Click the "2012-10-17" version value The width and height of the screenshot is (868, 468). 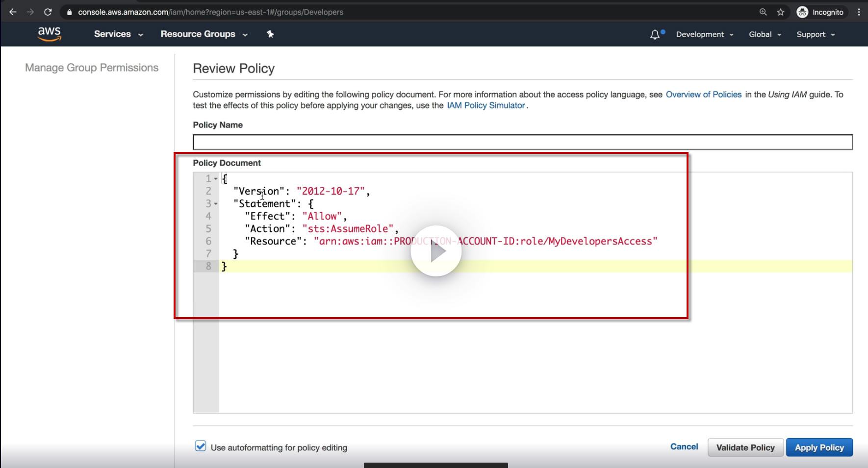[331, 191]
